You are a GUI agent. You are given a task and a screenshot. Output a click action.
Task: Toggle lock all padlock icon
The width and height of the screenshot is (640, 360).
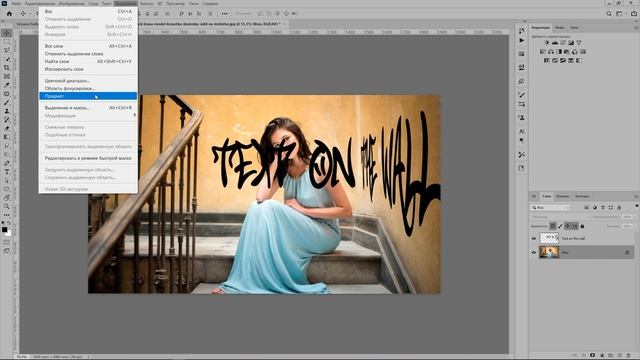pos(582,226)
